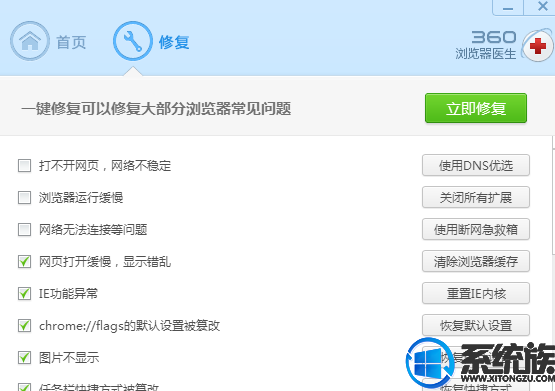The image size is (555, 391).
Task: Uncheck the 图片不显示 checkbox
Action: pyautogui.click(x=24, y=357)
